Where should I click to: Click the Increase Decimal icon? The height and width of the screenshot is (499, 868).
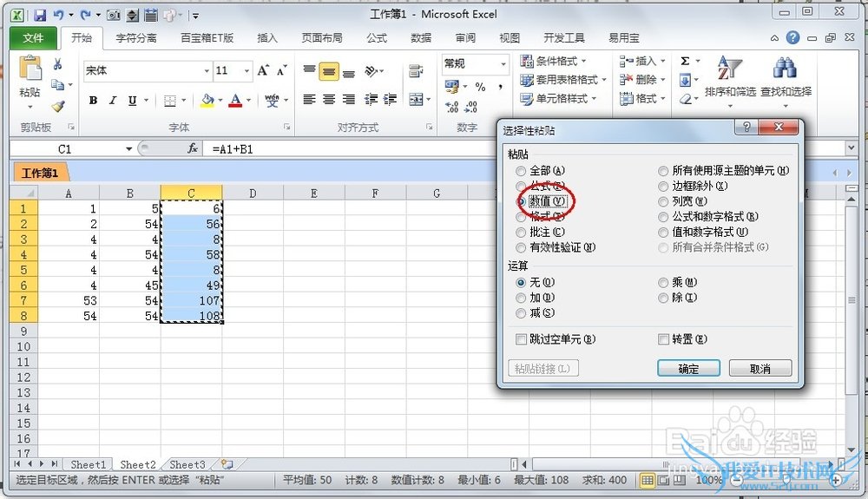tap(451, 106)
